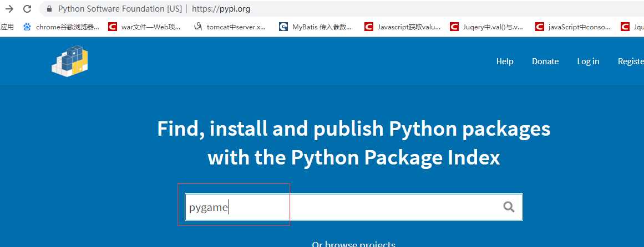Screen dimensions: 644x247
Task: Click the magnifier search button
Action: click(x=509, y=207)
